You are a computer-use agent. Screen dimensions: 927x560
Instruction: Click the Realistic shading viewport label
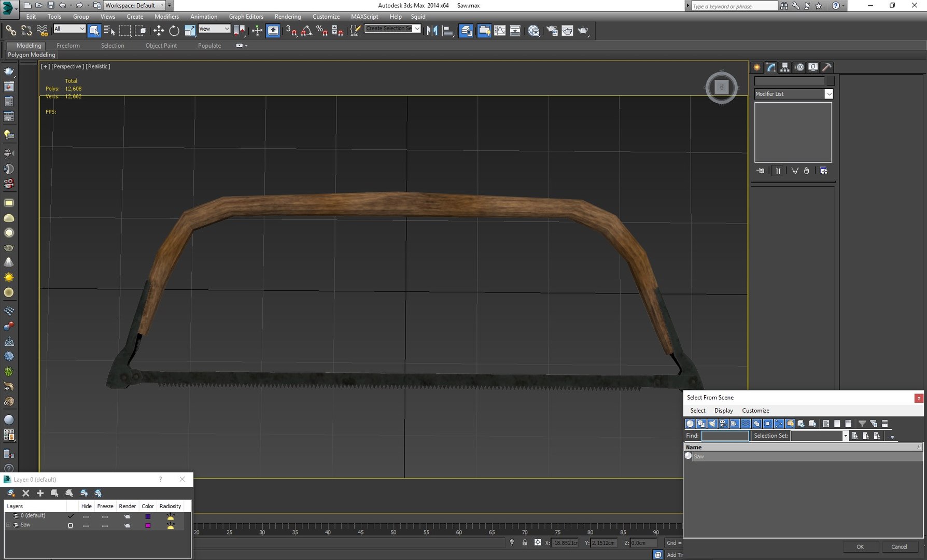tap(98, 66)
